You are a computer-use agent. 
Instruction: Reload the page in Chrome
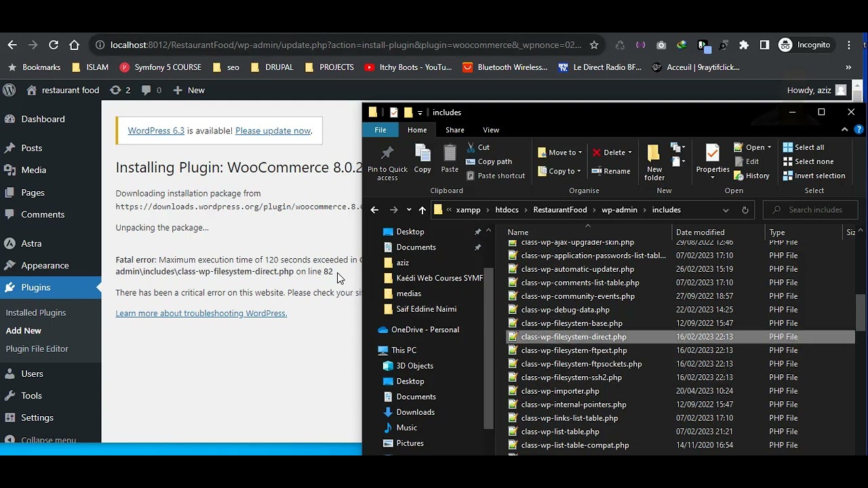coord(54,45)
